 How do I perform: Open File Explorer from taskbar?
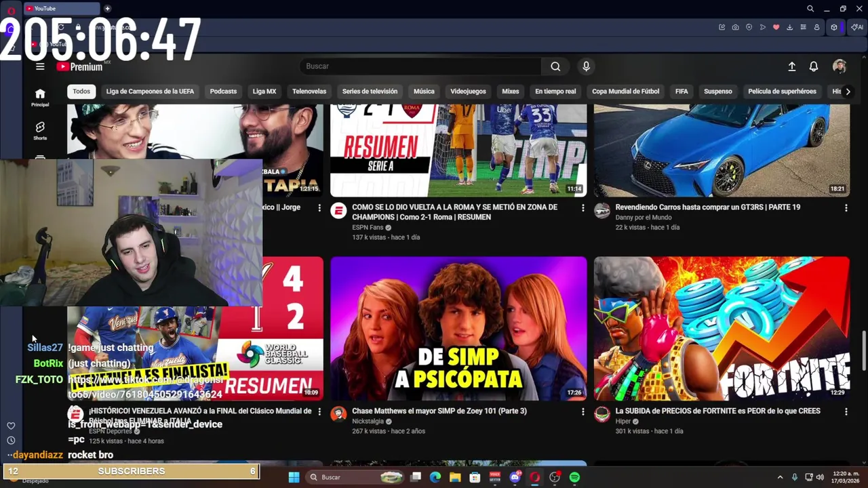[x=455, y=477]
